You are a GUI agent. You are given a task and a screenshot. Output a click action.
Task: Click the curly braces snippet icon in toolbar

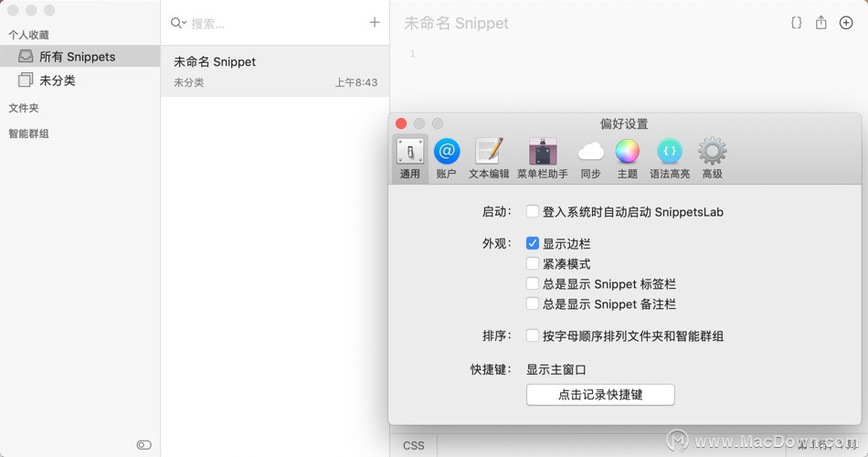(796, 23)
